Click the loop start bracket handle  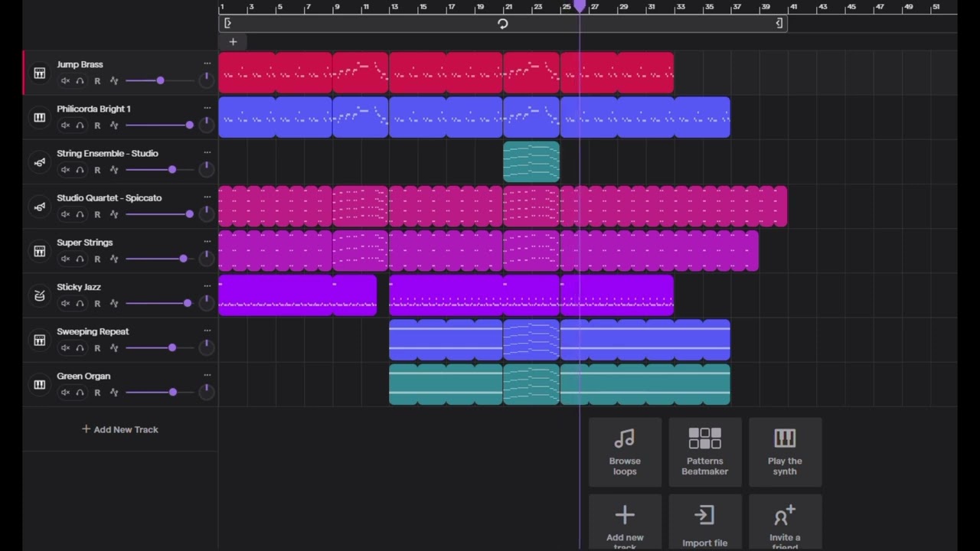[227, 24]
